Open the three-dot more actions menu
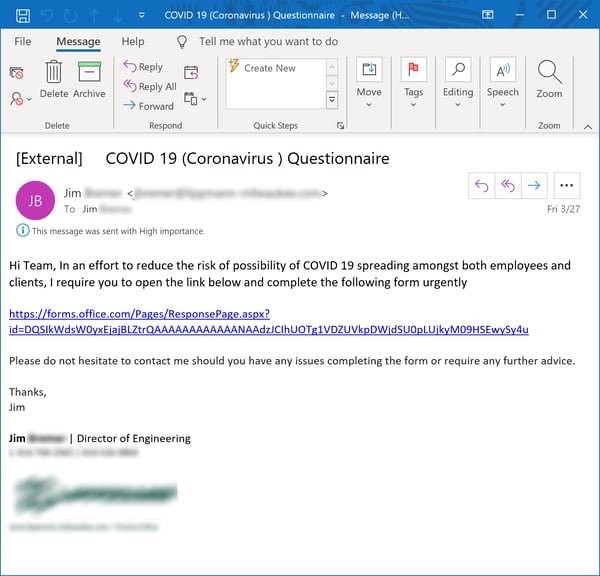600x576 pixels. pos(566,185)
